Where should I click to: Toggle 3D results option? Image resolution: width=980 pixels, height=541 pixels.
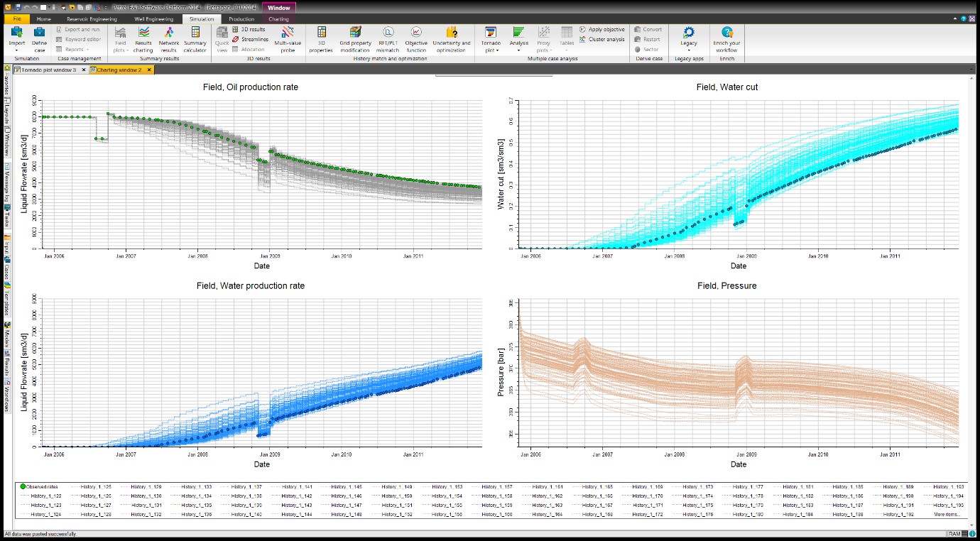click(x=248, y=30)
